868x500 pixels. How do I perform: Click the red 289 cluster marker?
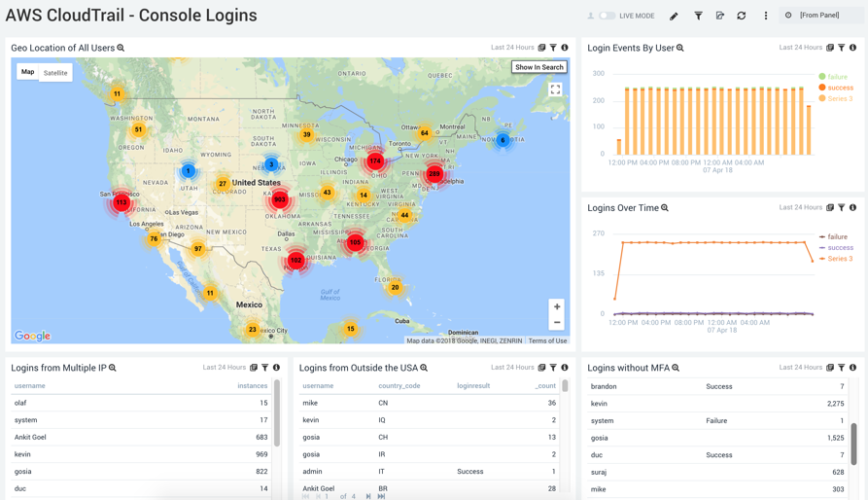point(434,173)
